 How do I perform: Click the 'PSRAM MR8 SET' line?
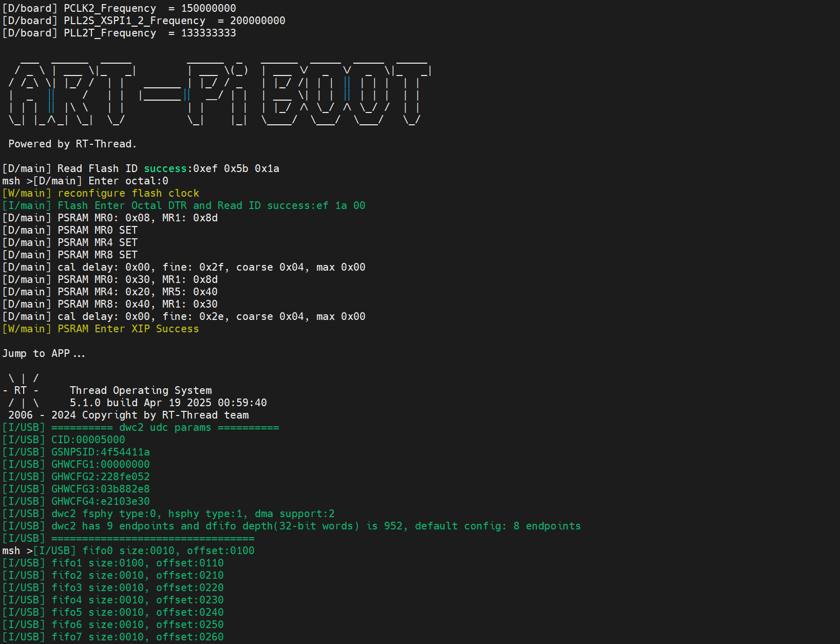click(70, 255)
